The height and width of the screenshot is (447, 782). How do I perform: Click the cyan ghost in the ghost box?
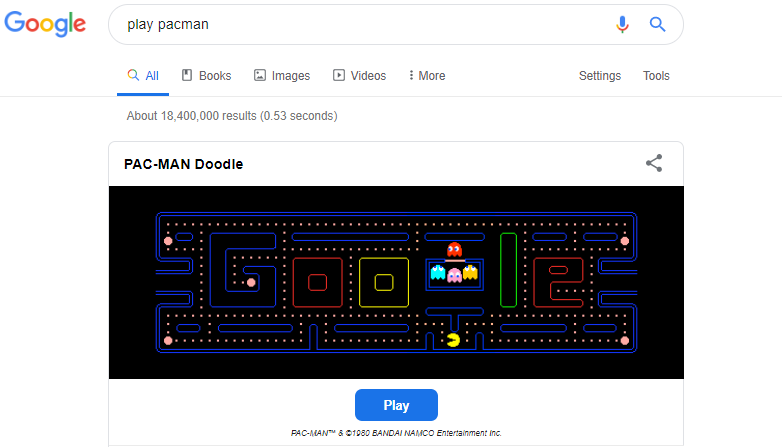pos(438,273)
